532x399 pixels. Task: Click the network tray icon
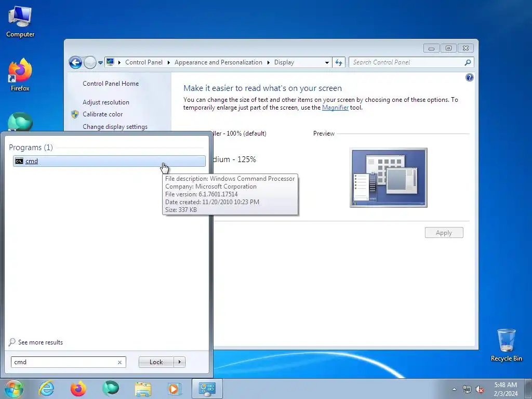(467, 390)
